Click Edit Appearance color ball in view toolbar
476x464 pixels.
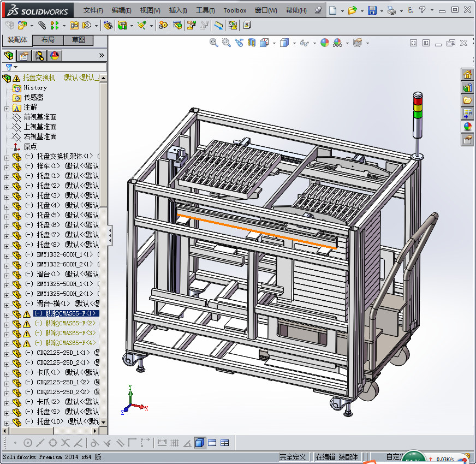click(325, 43)
